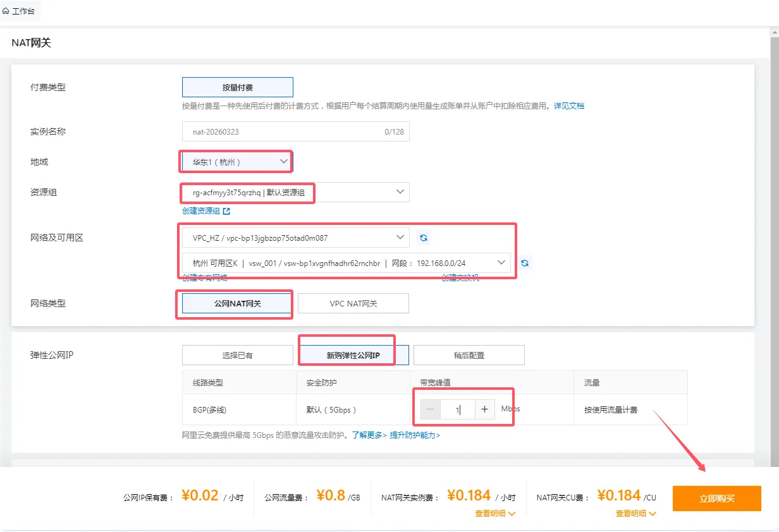Select 选择已有 elastic IP option
This screenshot has width=779, height=532.
[237, 354]
